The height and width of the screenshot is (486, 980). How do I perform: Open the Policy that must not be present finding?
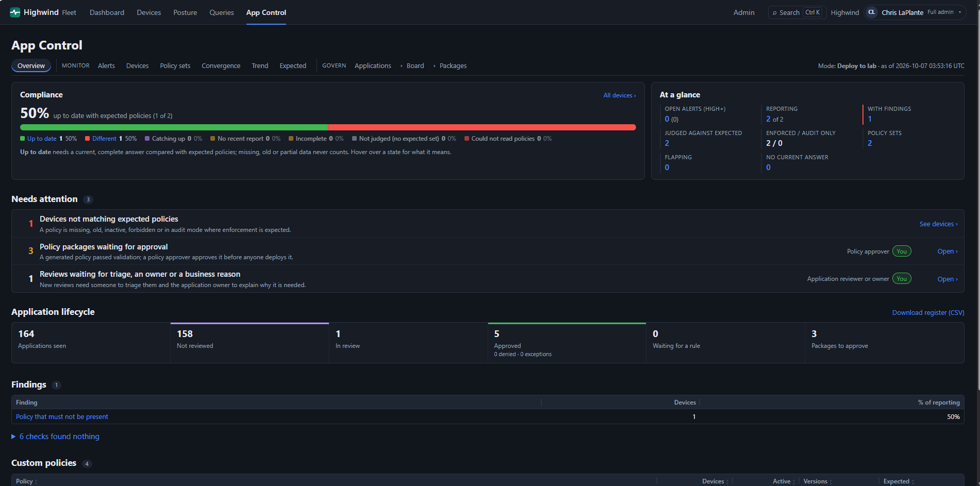point(62,416)
